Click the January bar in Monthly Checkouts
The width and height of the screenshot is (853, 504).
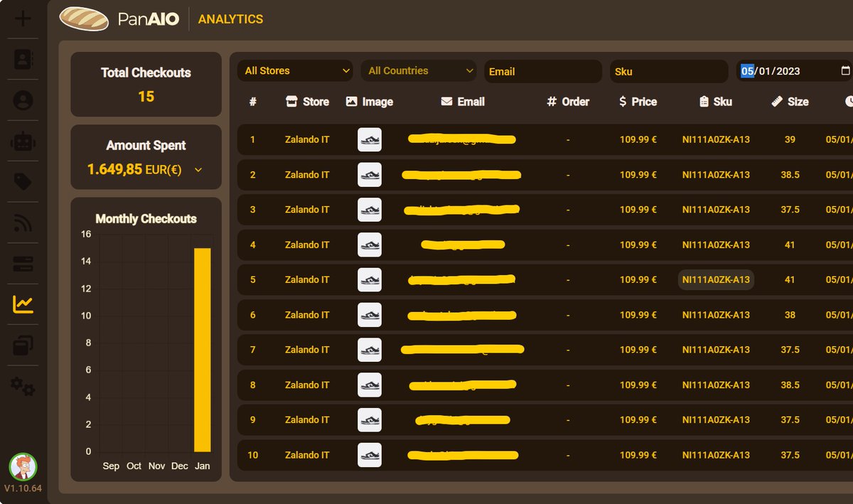[203, 350]
